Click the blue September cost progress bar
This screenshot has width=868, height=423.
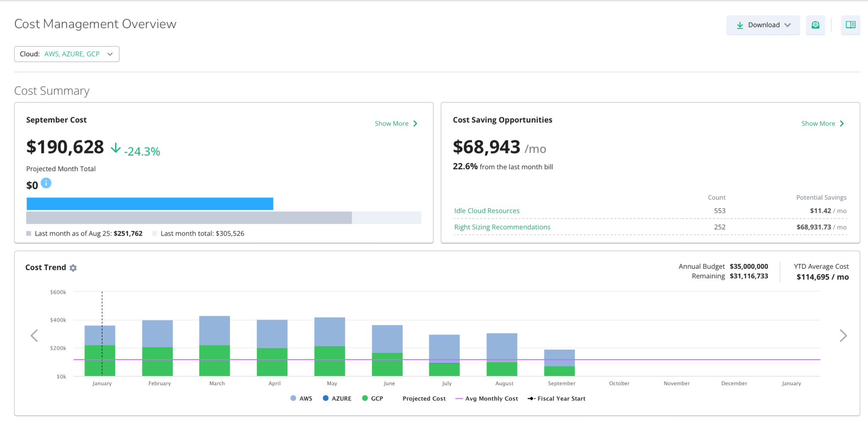[x=150, y=203]
